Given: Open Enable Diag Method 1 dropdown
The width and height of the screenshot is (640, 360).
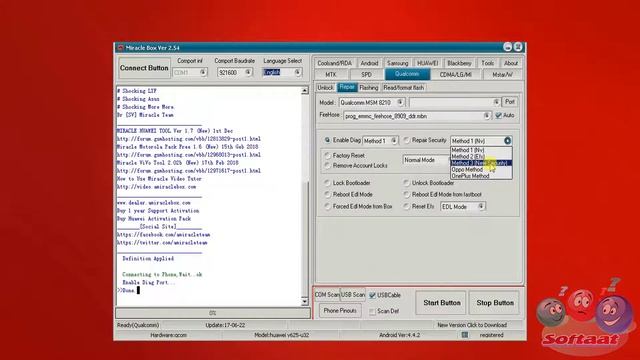Looking at the screenshot, I should [x=394, y=141].
